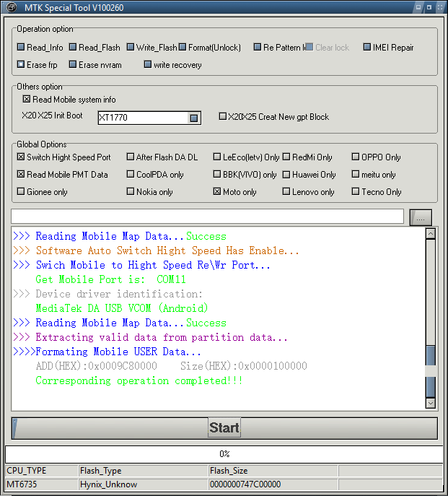Click the browse '....' button
This screenshot has height=496, width=448.
pyautogui.click(x=421, y=217)
